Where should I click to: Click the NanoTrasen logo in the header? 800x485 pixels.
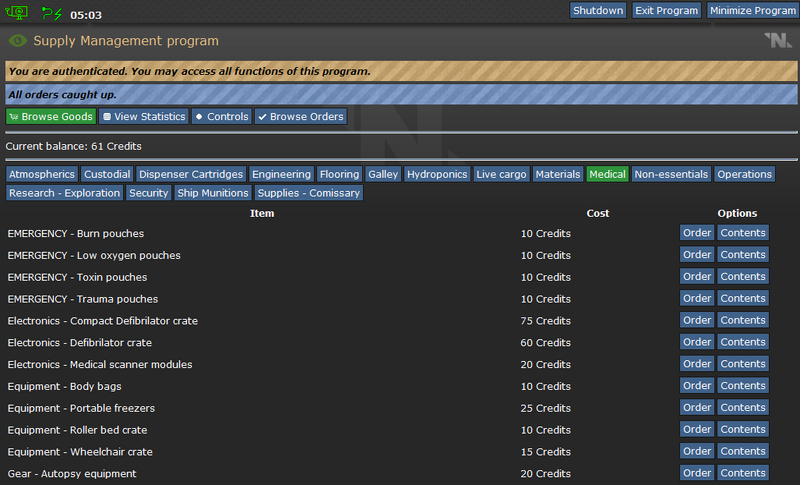tap(777, 41)
